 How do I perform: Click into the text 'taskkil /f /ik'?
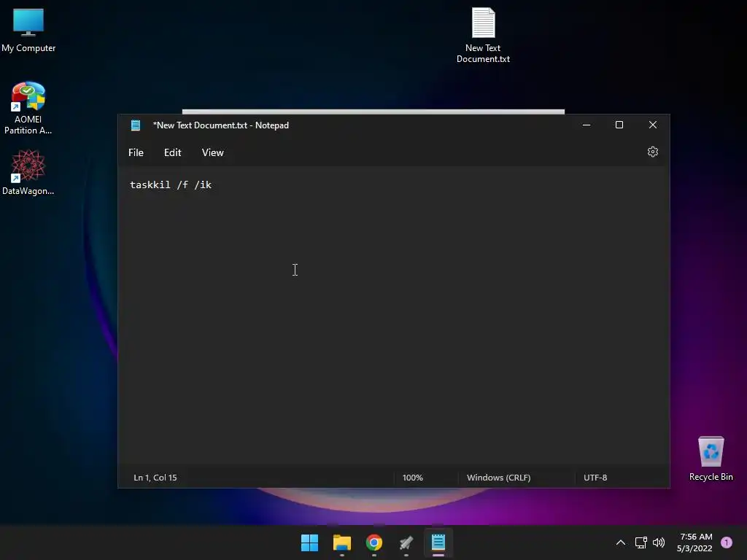[171, 184]
